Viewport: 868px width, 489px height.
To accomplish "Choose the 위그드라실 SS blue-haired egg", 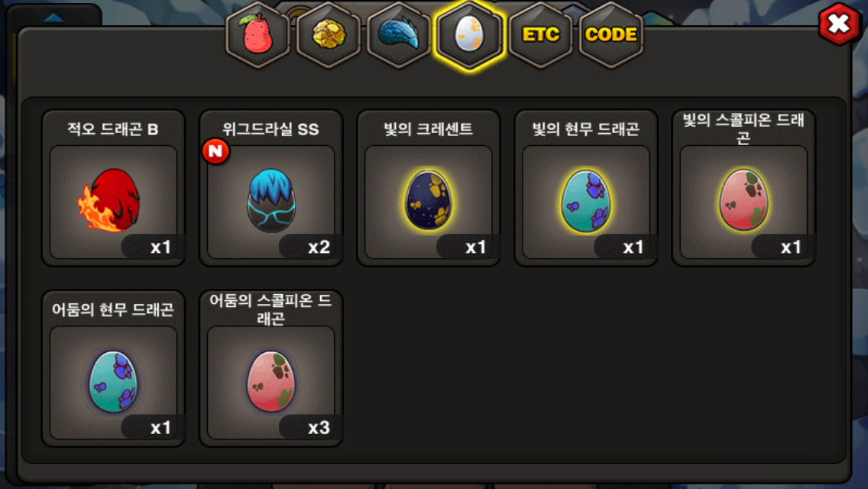I will 270,202.
